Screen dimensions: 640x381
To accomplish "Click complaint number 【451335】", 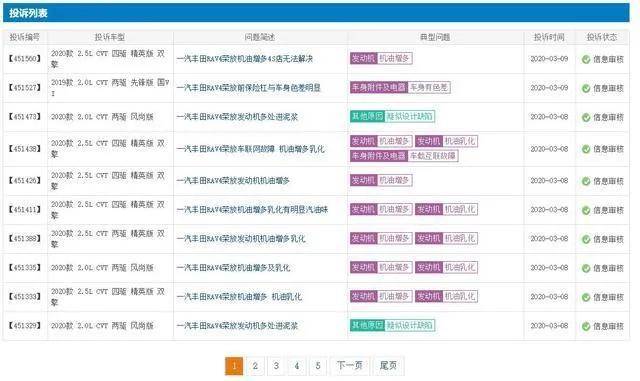I will pos(24,267).
